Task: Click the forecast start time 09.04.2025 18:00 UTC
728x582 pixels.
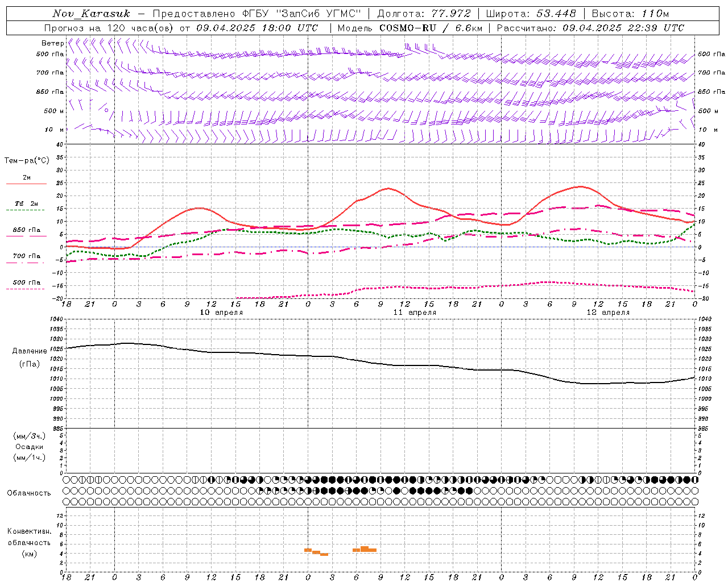Action: coord(258,28)
